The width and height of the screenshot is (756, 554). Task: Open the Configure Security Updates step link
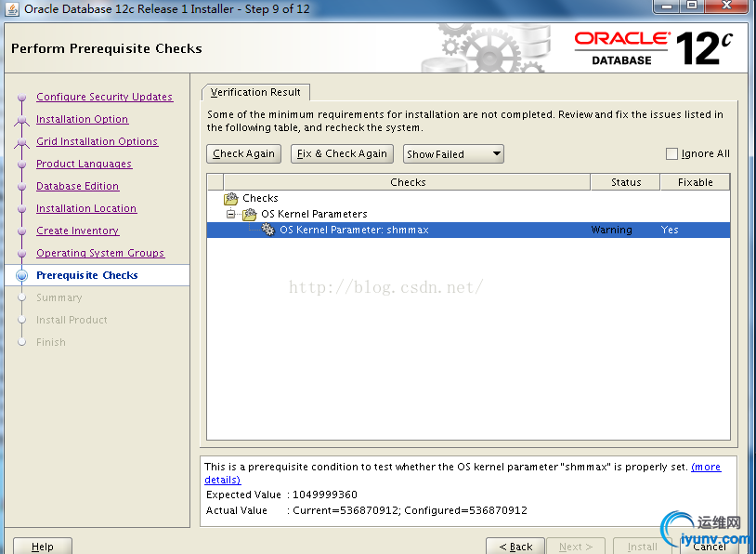pos(104,97)
